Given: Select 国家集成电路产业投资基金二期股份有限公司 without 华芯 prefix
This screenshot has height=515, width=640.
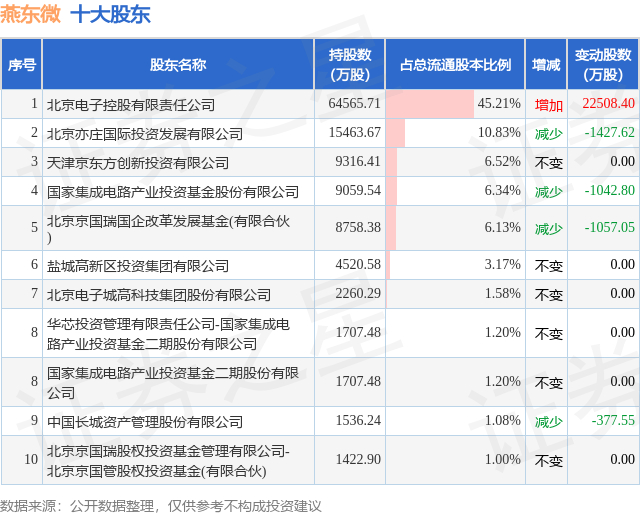Looking at the screenshot, I should [173, 382].
